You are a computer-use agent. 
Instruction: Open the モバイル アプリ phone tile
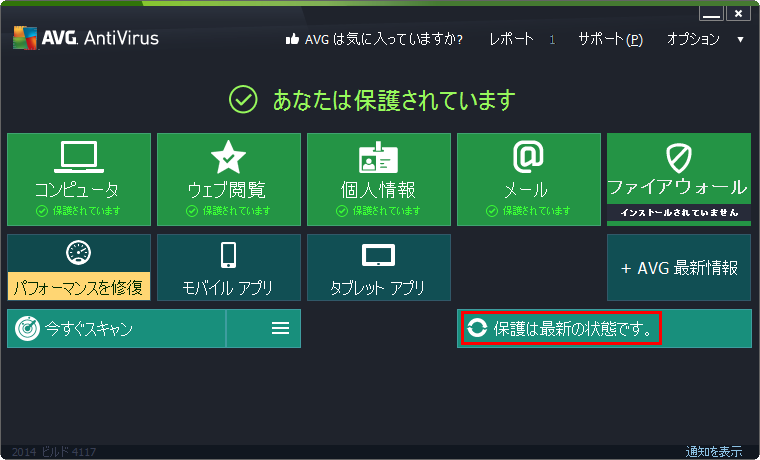click(x=229, y=267)
